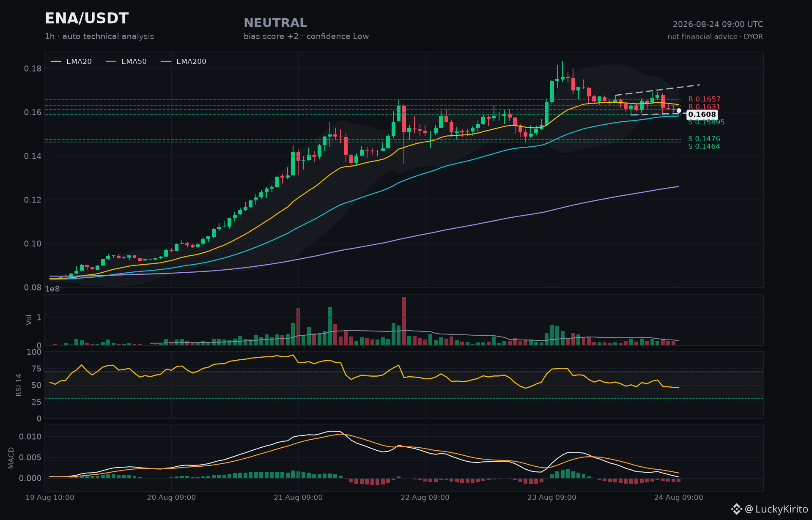Click the 0.12 price axis tick
Image resolution: width=812 pixels, height=520 pixels.
[33, 200]
